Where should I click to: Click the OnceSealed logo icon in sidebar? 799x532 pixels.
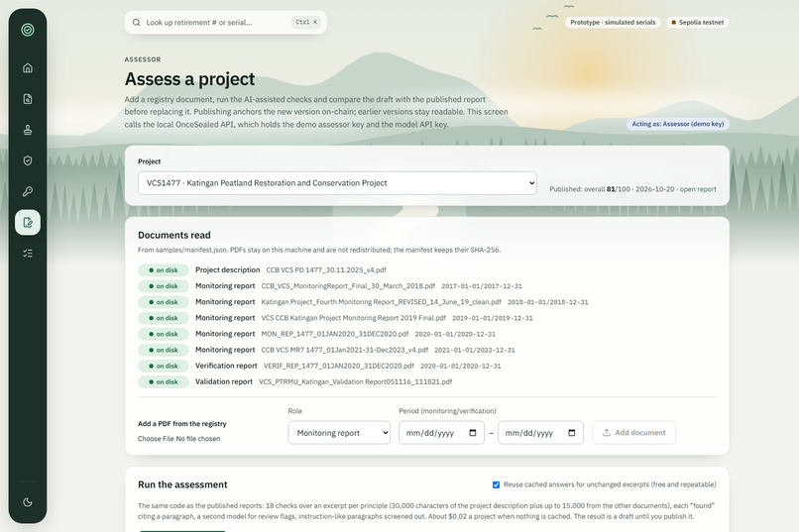click(28, 30)
